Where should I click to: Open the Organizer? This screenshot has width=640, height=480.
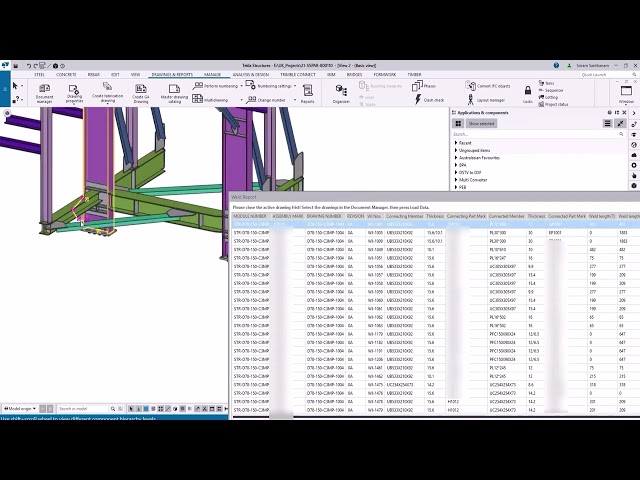click(341, 94)
